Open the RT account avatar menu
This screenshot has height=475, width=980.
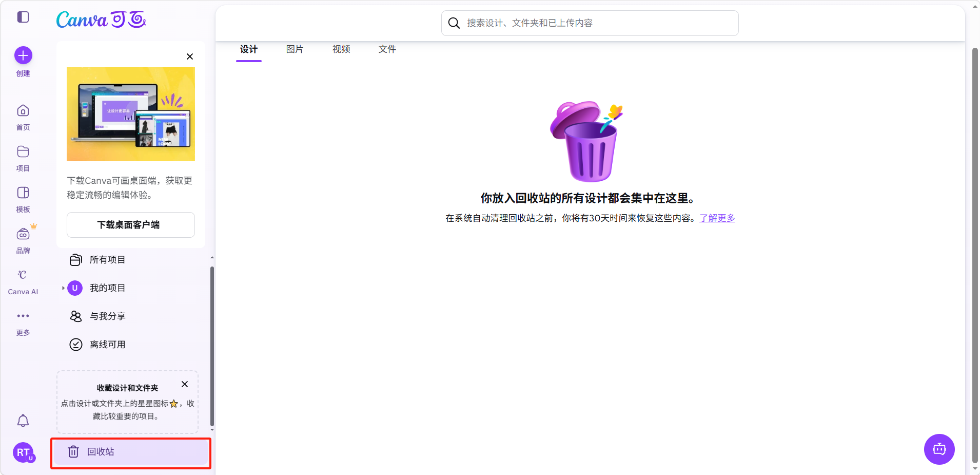coord(23,452)
